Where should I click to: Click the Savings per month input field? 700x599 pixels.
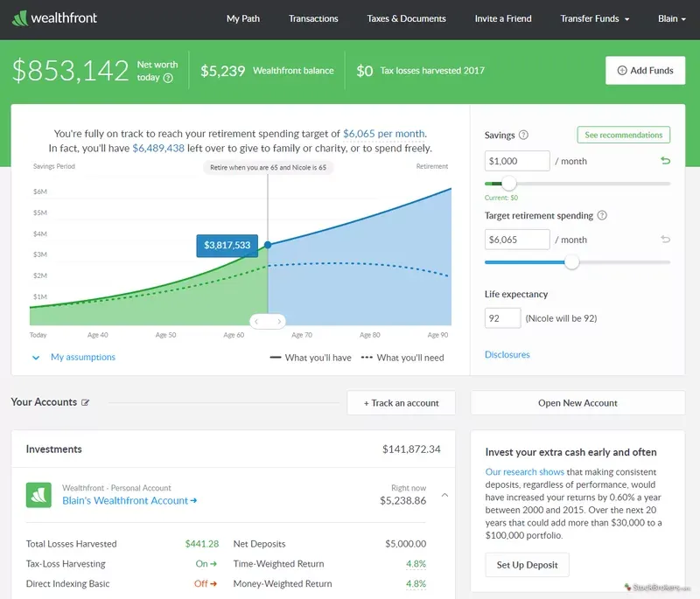pos(517,161)
